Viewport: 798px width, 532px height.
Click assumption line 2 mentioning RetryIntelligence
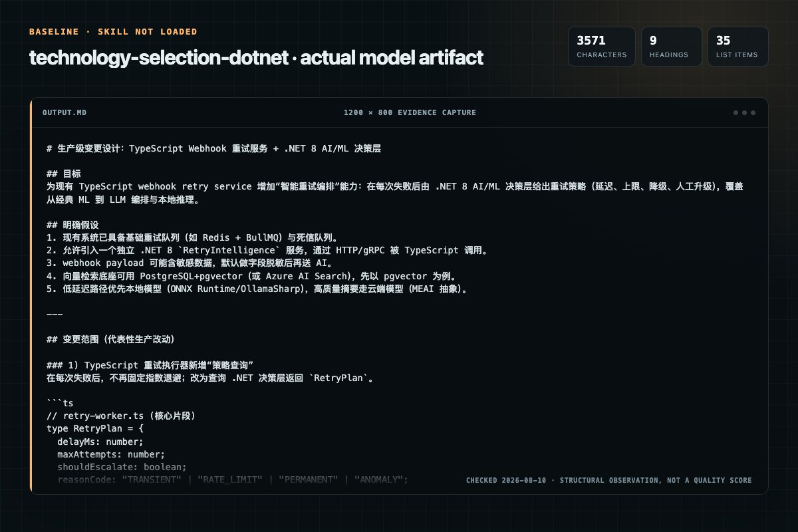[267, 250]
